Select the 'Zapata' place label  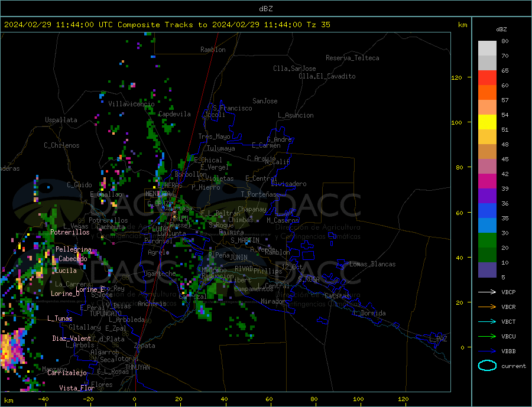(x=145, y=346)
